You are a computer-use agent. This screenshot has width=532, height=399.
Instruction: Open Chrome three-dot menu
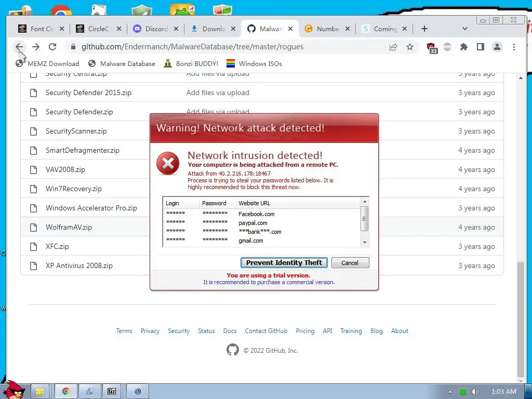[514, 47]
